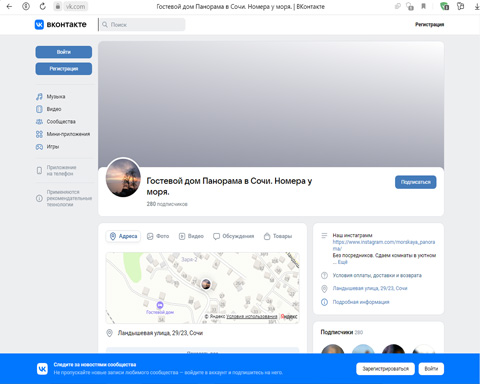Open Сообщества in the left sidebar
Viewport: 480px width, 384px height.
coord(61,122)
